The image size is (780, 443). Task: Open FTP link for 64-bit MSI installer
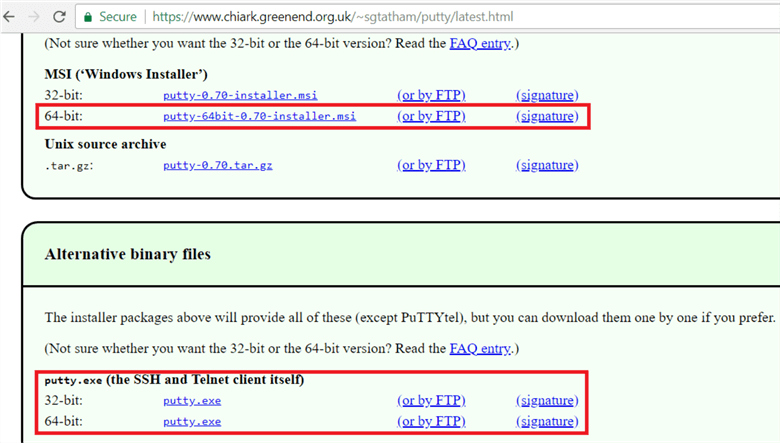pyautogui.click(x=431, y=116)
